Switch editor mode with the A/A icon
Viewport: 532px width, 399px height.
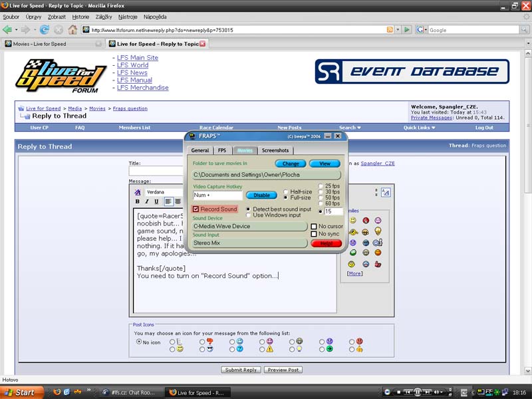point(386,192)
